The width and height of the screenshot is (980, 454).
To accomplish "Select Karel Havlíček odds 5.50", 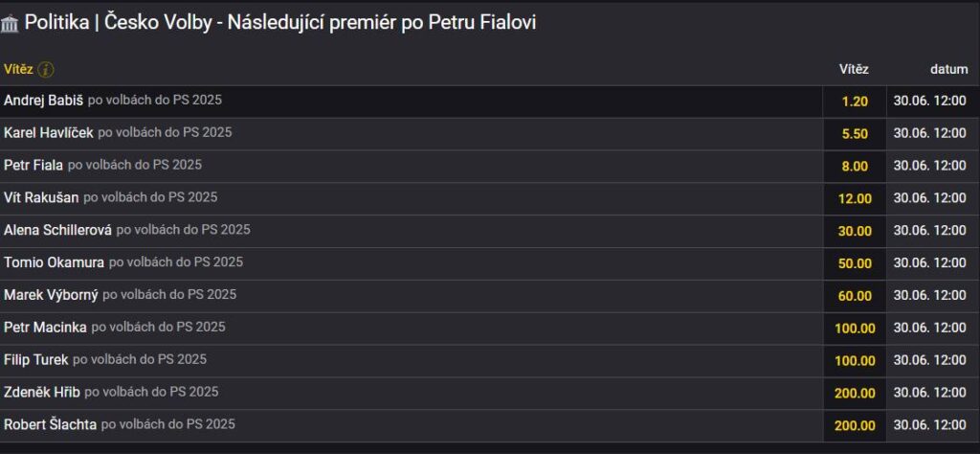I will [x=854, y=133].
